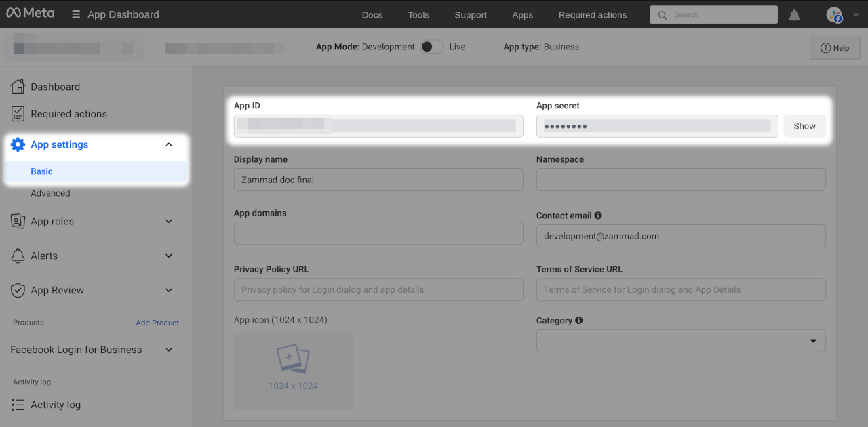
Task: Click the Display name field
Action: [x=378, y=180]
